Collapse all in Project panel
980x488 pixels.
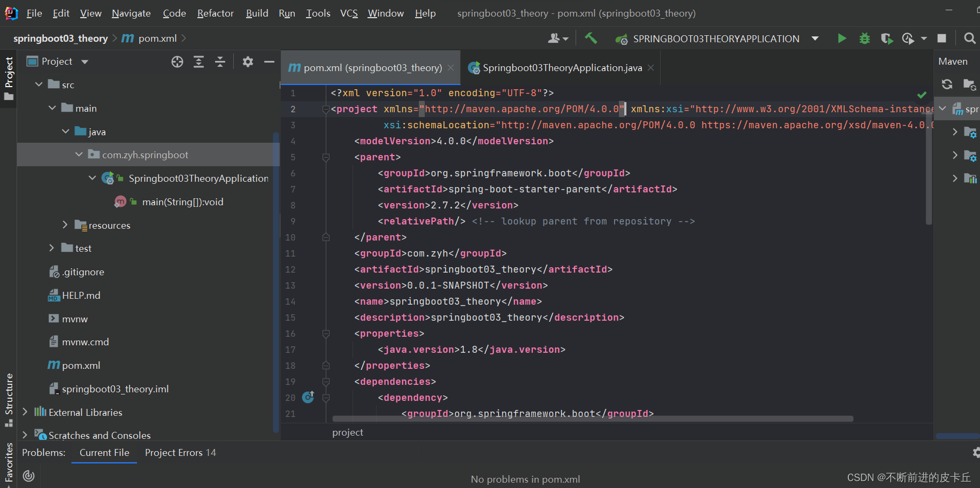(x=220, y=62)
